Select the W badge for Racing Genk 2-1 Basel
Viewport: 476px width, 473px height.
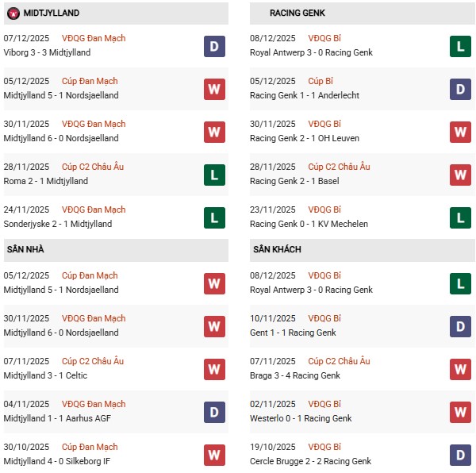460,175
